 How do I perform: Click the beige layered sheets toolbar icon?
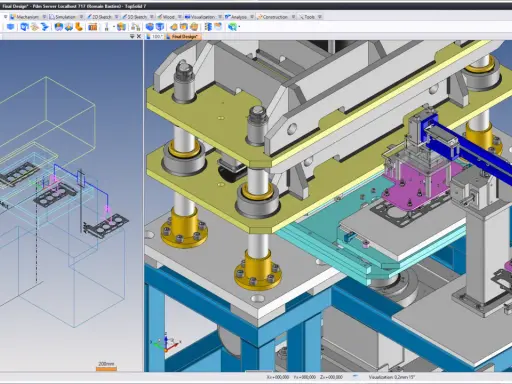[34, 27]
